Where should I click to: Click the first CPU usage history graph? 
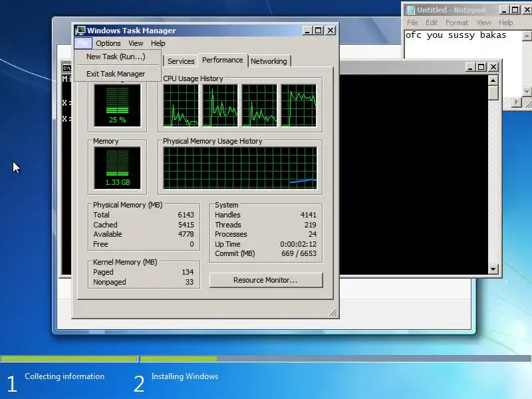181,106
